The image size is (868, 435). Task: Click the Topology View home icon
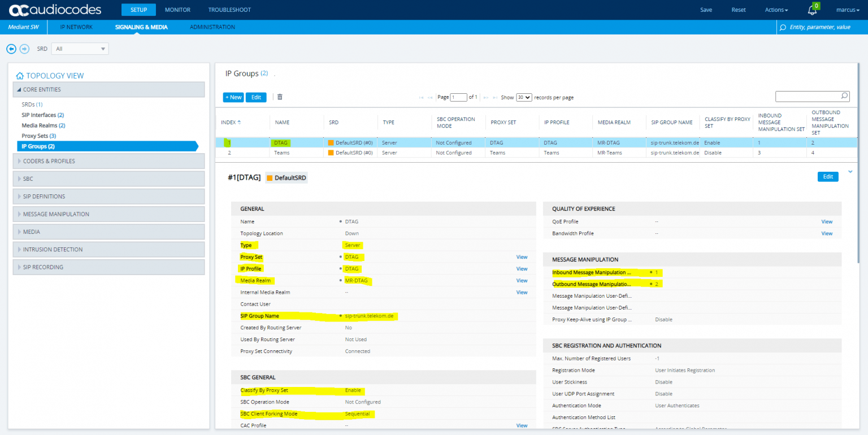coord(20,76)
